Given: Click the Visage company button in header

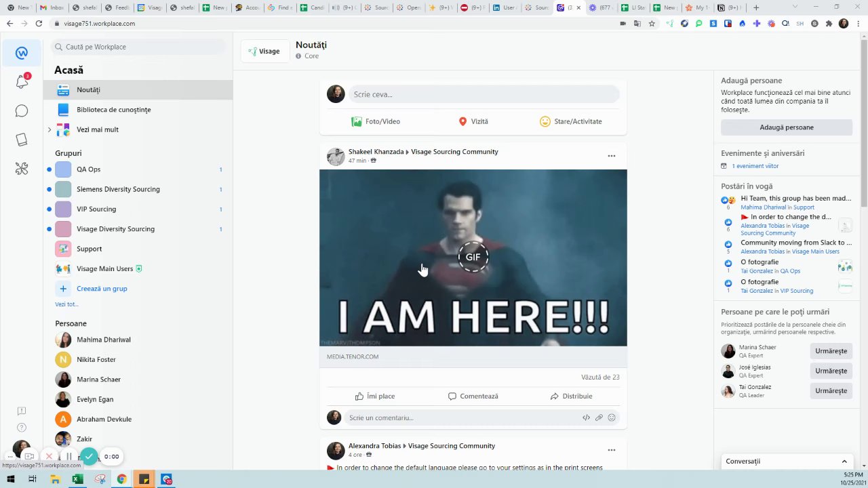Looking at the screenshot, I should (x=264, y=52).
